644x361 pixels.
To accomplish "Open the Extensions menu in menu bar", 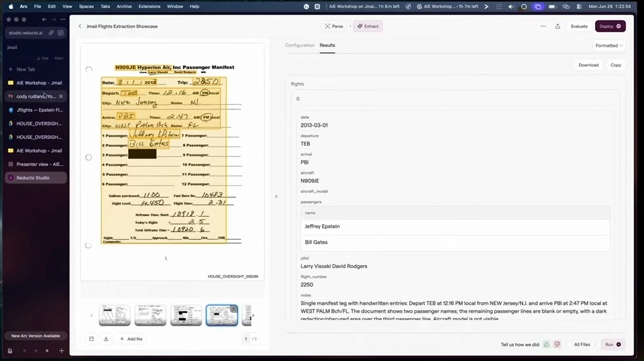I will [x=149, y=7].
